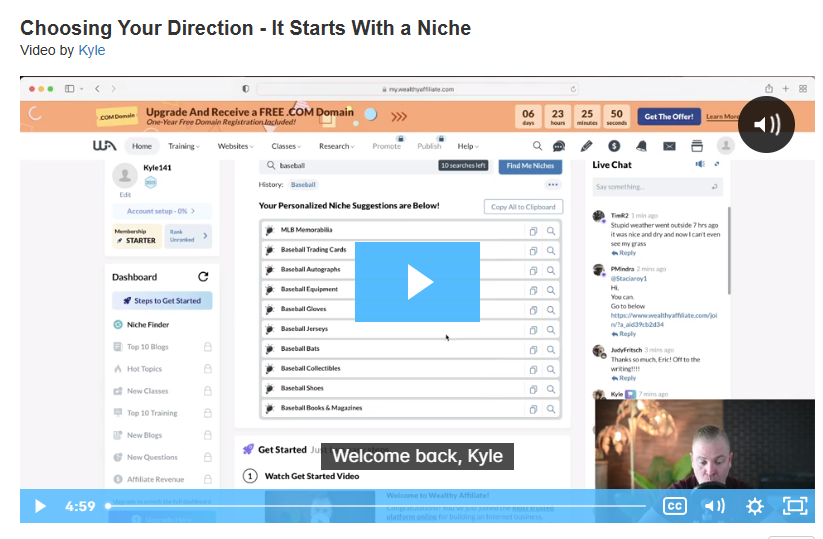Search the Baseball Autographs niche
Image resolution: width=823 pixels, height=539 pixels.
[551, 270]
